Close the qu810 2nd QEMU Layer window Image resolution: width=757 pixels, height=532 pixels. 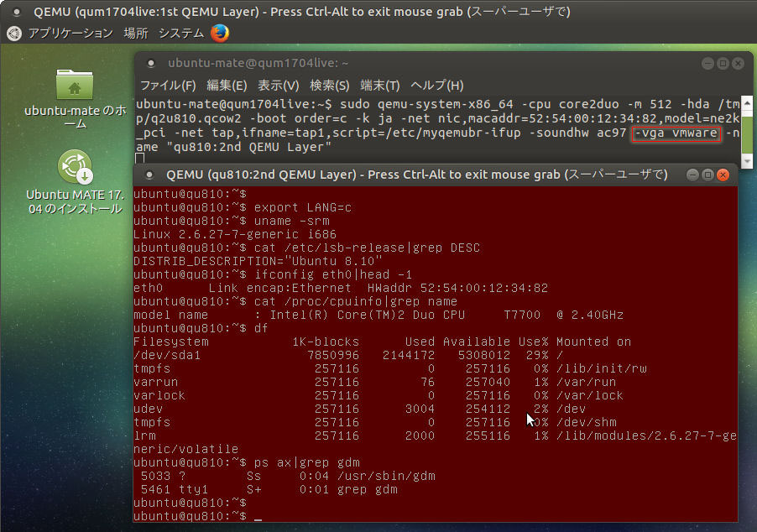coord(723,175)
